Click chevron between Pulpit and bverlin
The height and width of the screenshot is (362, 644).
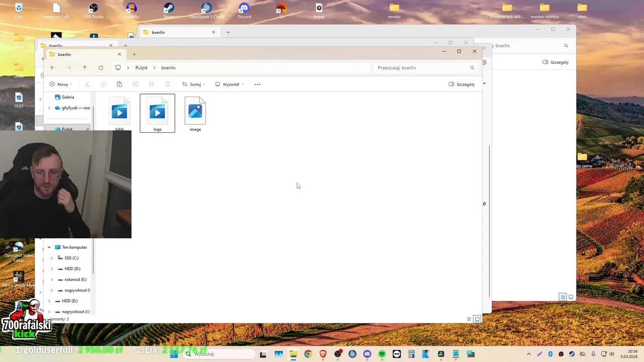154,67
